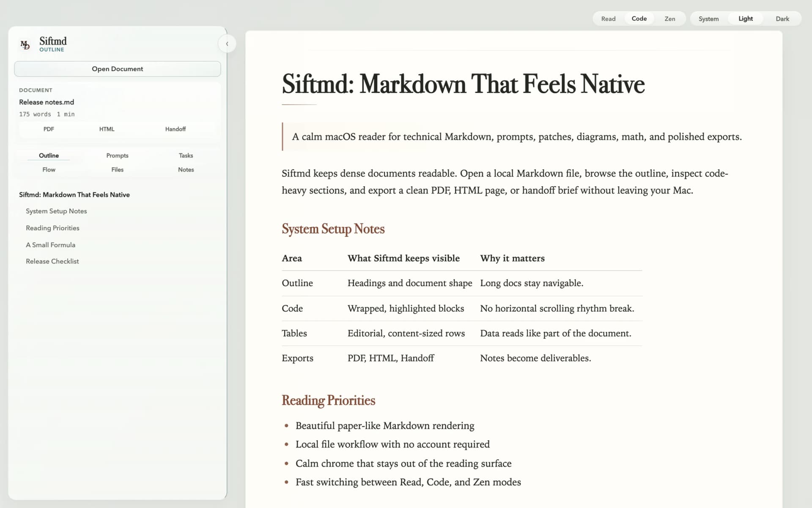Image resolution: width=812 pixels, height=508 pixels.
Task: Switch to the Outline sidebar tab
Action: tap(49, 155)
